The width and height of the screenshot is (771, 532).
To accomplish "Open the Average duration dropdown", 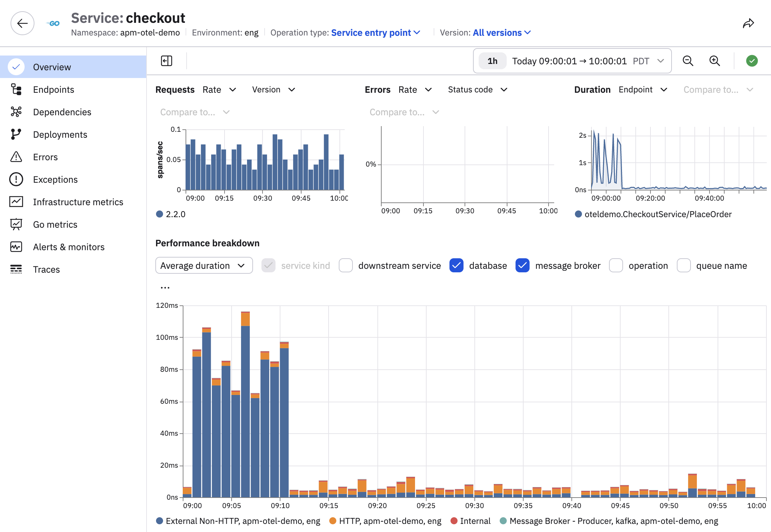I will 204,265.
